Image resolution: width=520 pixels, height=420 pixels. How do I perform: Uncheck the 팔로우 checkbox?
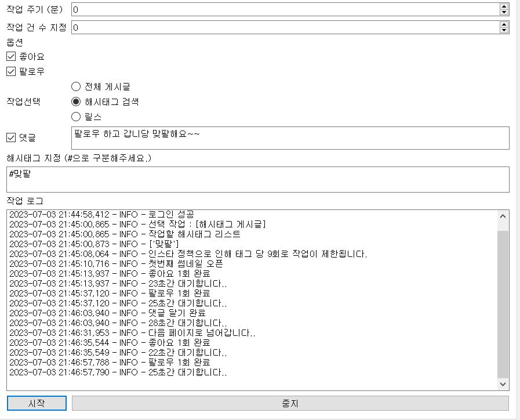[x=11, y=72]
